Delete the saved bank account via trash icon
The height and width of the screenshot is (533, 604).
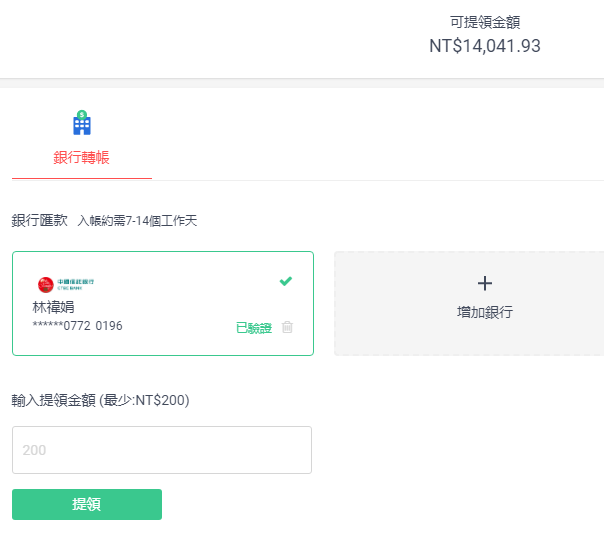(288, 327)
